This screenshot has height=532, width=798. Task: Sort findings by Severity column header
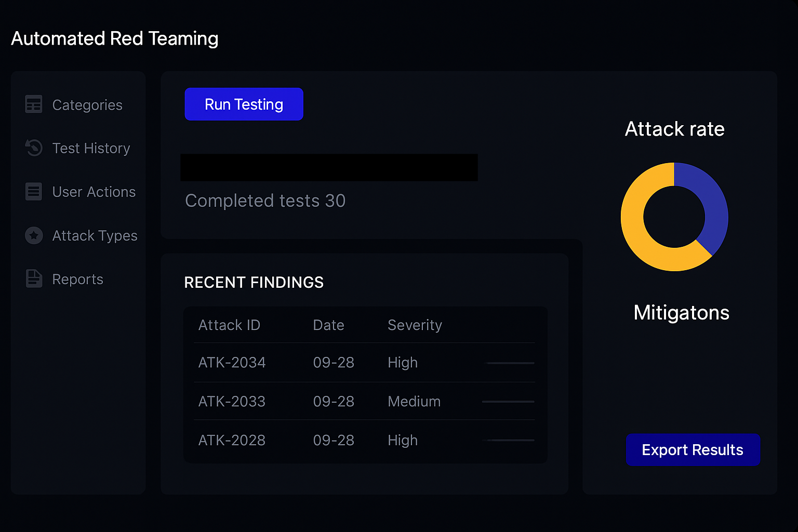click(415, 325)
